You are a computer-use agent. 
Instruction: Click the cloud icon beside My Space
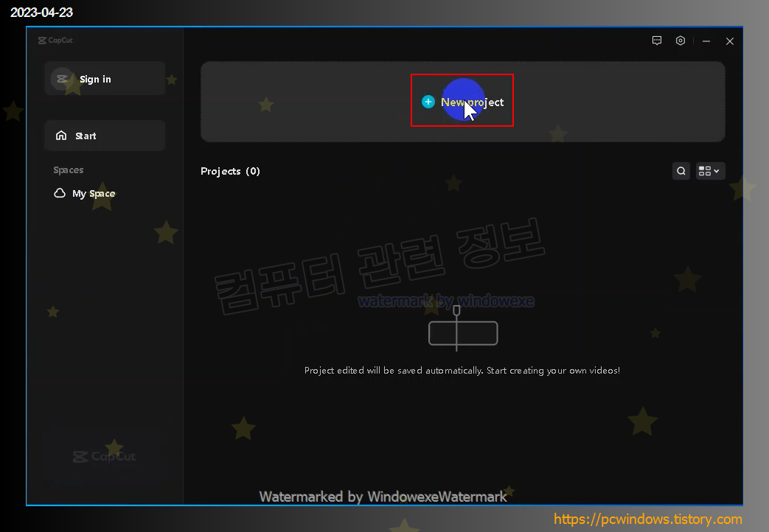point(59,193)
